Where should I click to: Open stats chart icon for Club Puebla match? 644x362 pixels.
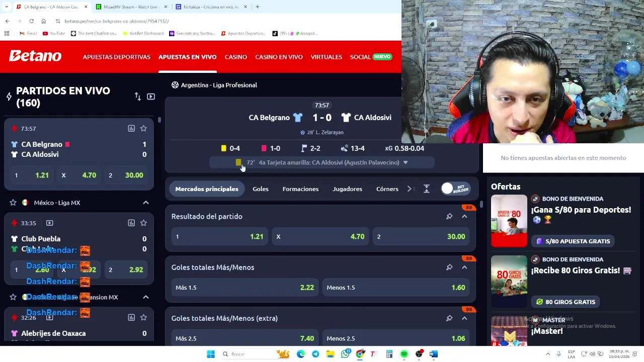pos(131,223)
